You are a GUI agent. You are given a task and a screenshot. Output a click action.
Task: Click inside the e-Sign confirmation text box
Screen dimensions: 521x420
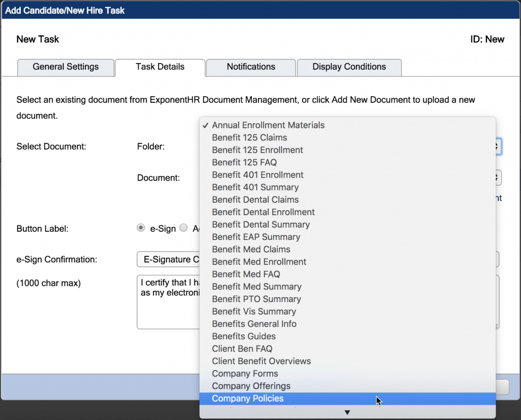click(168, 300)
